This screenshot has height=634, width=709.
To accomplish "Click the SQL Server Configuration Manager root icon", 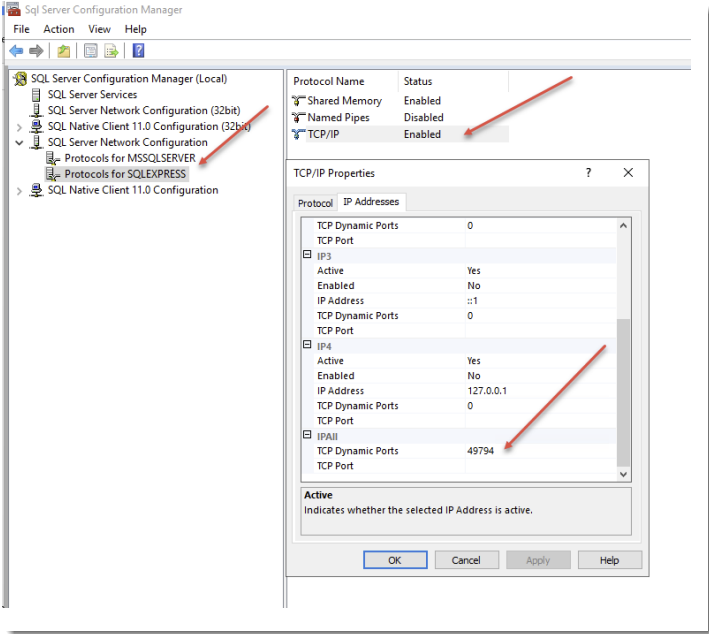I will [x=20, y=79].
